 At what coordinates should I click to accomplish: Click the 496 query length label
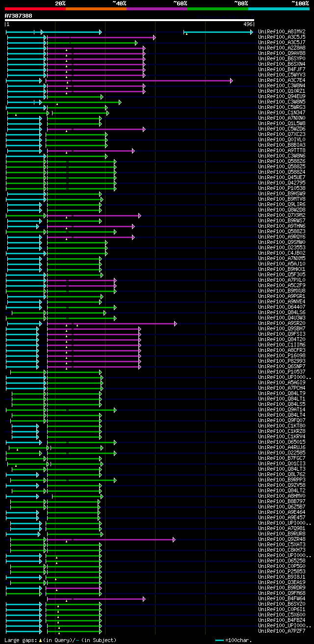click(248, 24)
